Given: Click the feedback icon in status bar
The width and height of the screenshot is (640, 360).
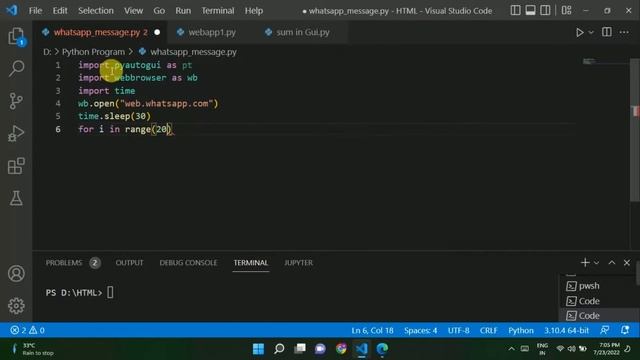Looking at the screenshot, I should tap(604, 330).
